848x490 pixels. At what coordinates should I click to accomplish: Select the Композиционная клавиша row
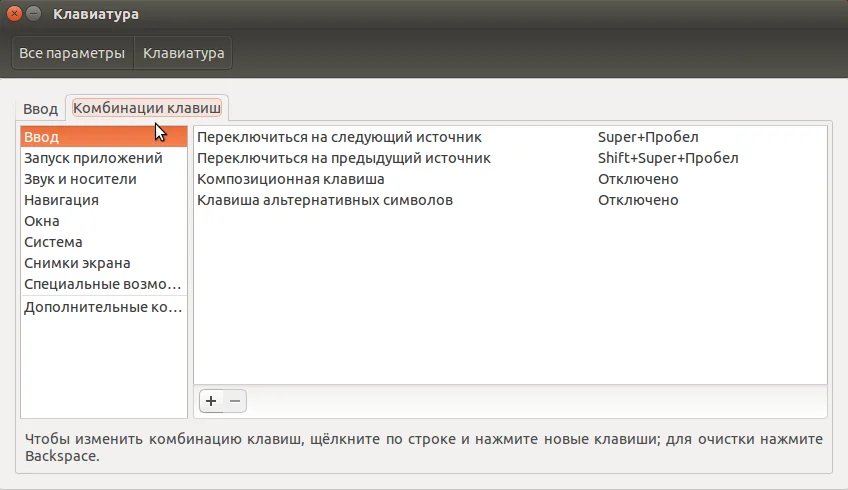[511, 179]
